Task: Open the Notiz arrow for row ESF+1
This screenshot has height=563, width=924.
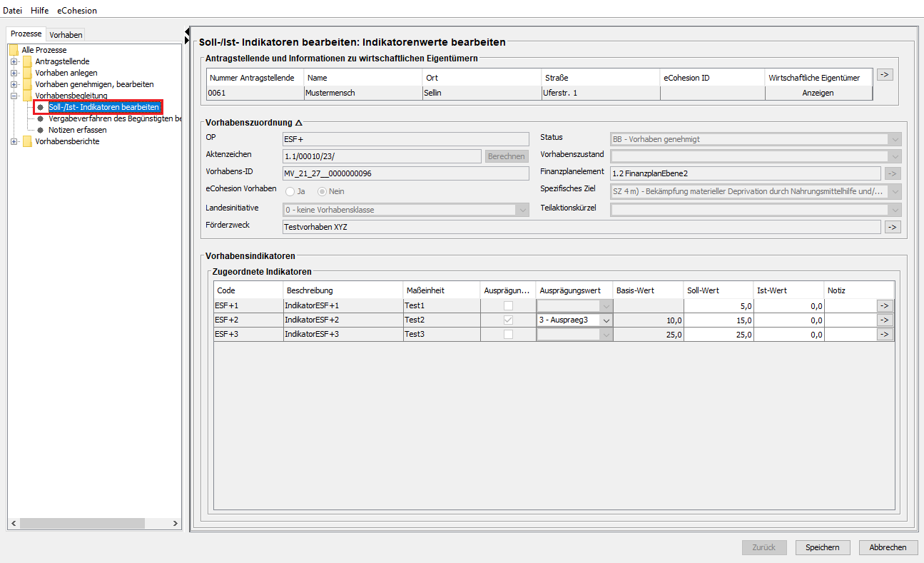Action: pyautogui.click(x=885, y=305)
